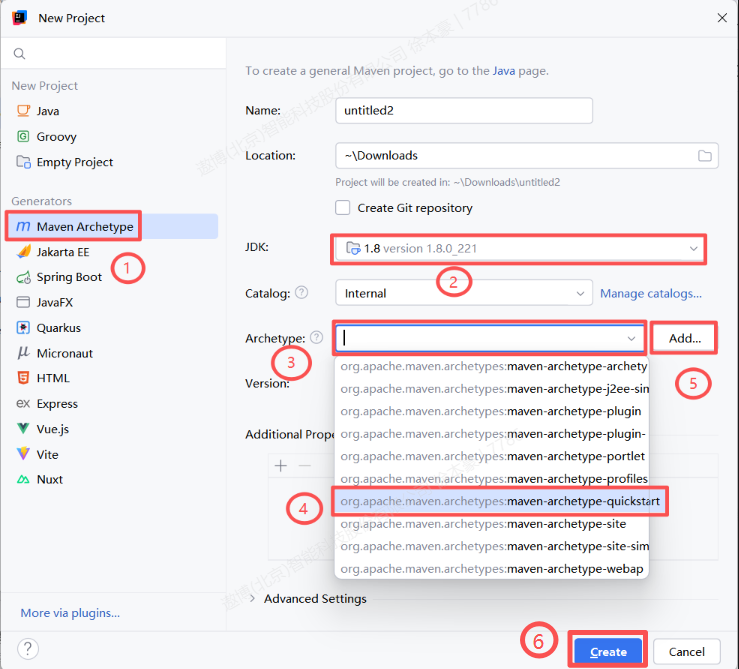Screen dimensions: 739x669
Task: Click the project Name input field
Action: [464, 110]
